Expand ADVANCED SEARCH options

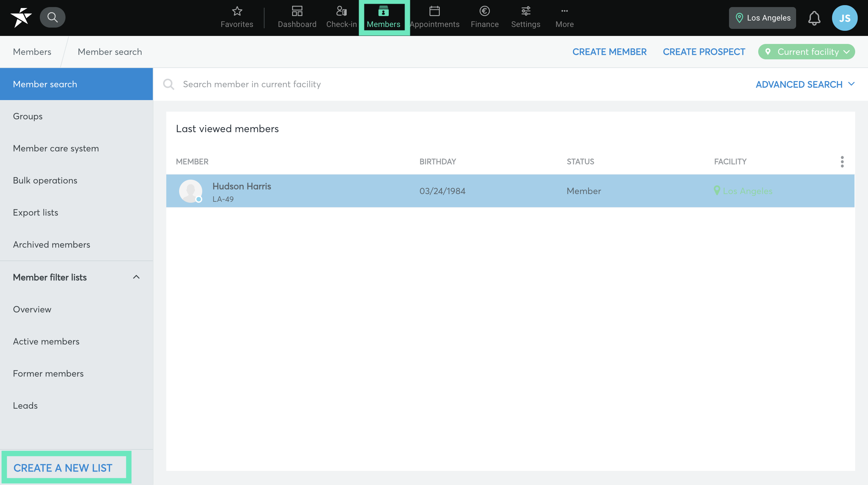tap(805, 84)
